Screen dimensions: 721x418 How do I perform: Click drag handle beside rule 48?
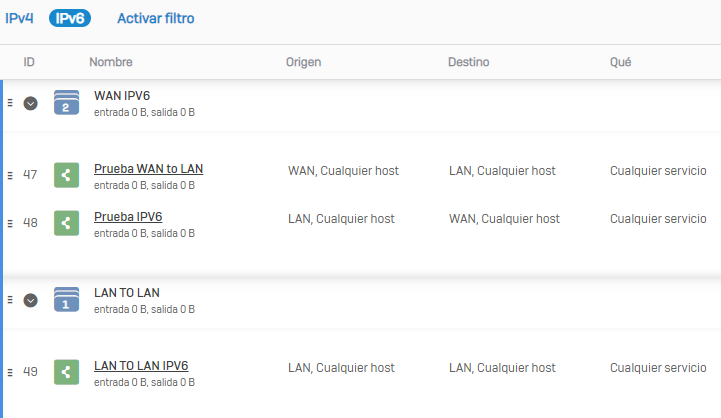10,223
